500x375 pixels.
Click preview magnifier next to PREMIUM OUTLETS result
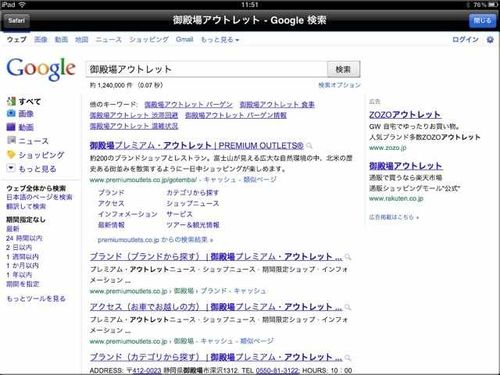[x=309, y=146]
